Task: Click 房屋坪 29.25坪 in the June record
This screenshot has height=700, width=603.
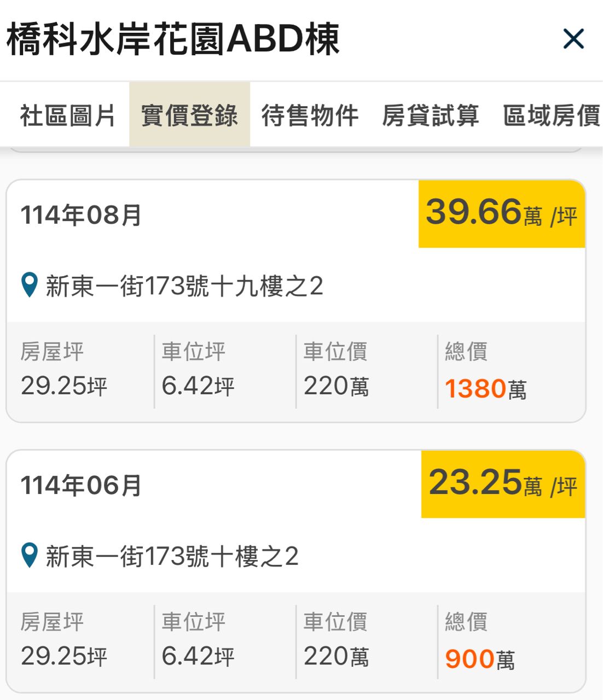Action: tap(63, 656)
